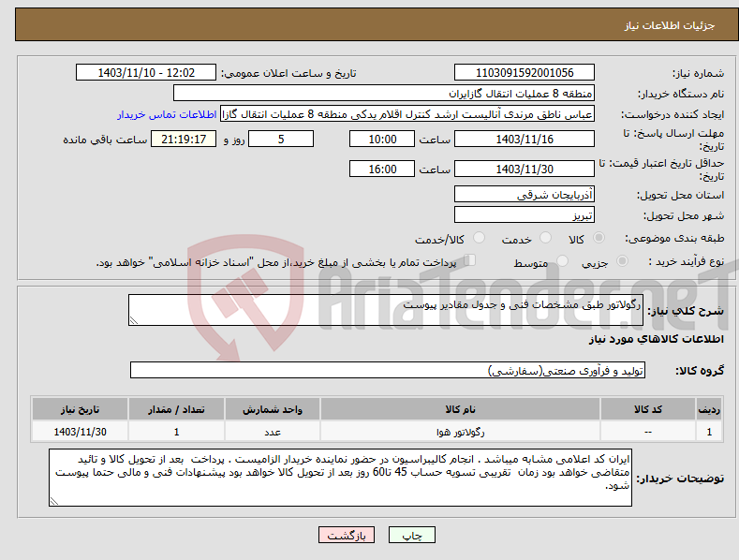Viewport: 739px width, 560px height.
Task: Click the توضیحات خریدار label
Action: click(680, 479)
